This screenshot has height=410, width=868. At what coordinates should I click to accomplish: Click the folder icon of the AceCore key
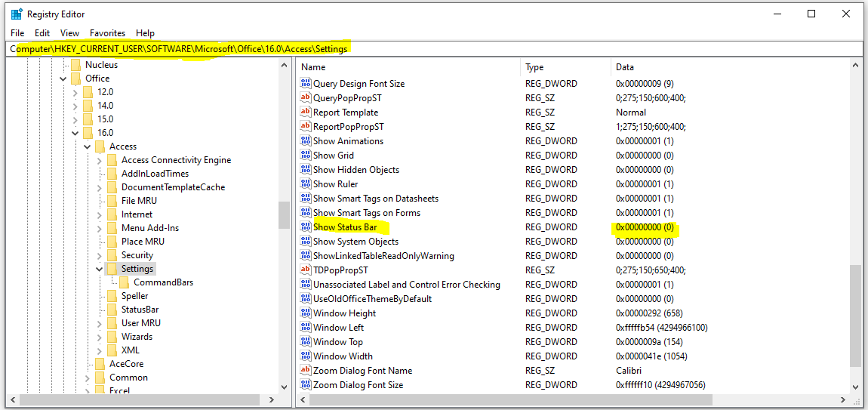pos(100,364)
